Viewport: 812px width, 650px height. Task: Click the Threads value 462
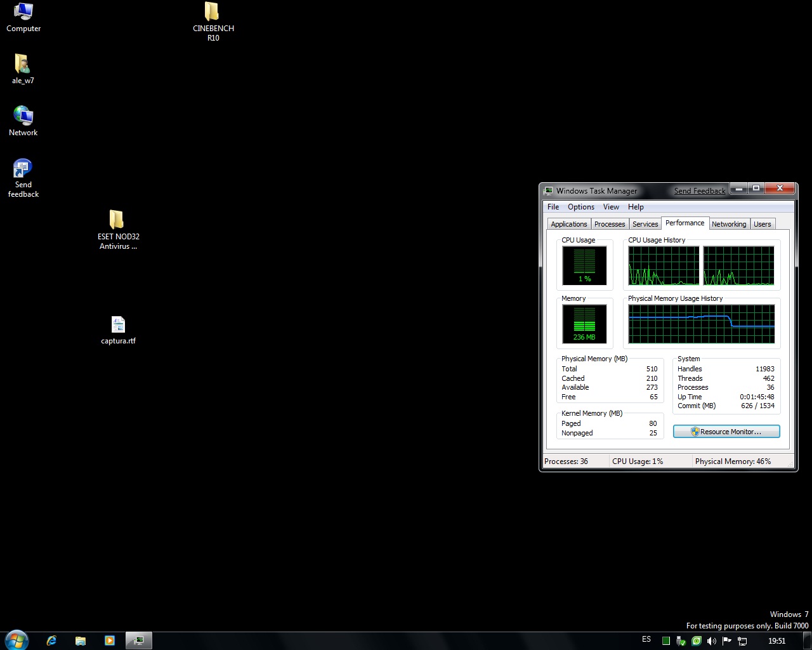(769, 378)
